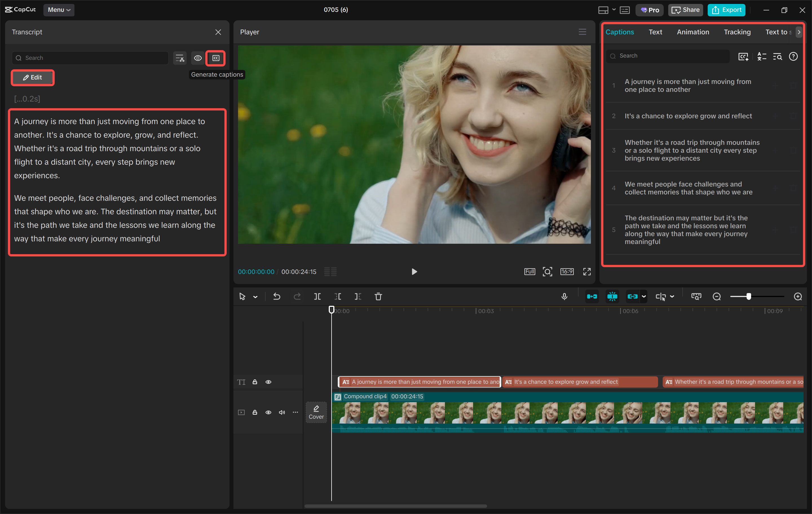Switch to the Text tab
The width and height of the screenshot is (812, 514).
[x=655, y=32]
